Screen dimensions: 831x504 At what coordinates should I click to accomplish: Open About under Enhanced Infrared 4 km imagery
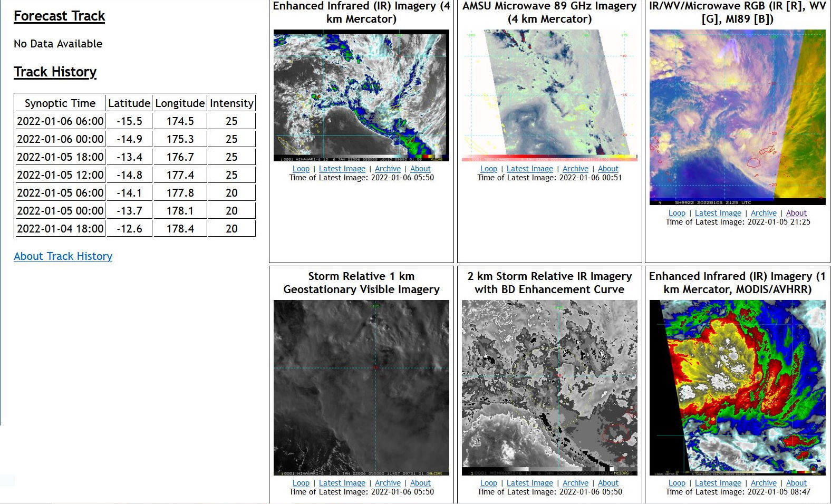[x=420, y=169]
